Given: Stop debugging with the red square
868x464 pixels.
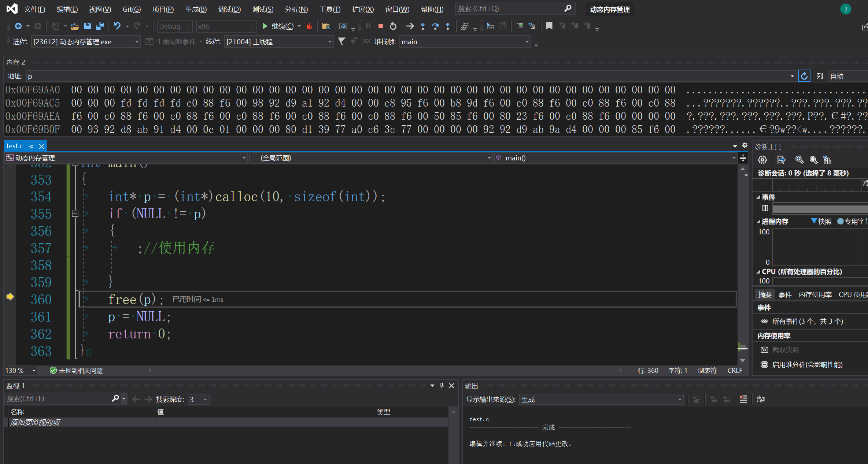Looking at the screenshot, I should click(x=381, y=26).
